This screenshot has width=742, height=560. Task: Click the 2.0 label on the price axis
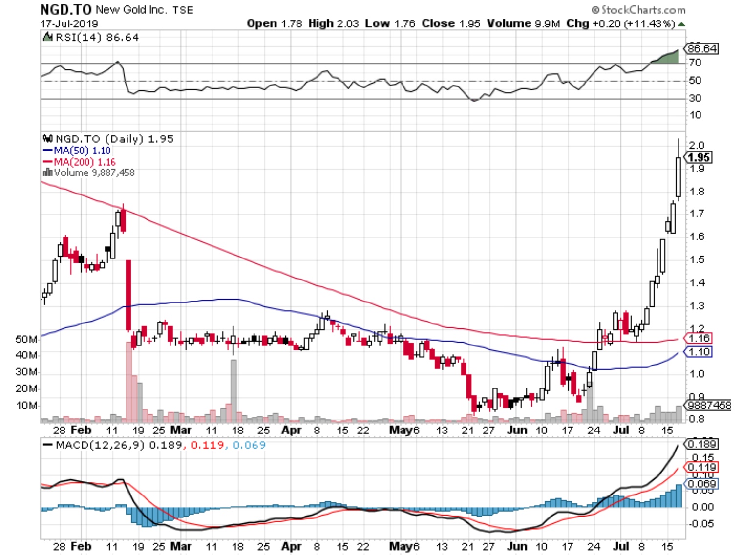[697, 145]
